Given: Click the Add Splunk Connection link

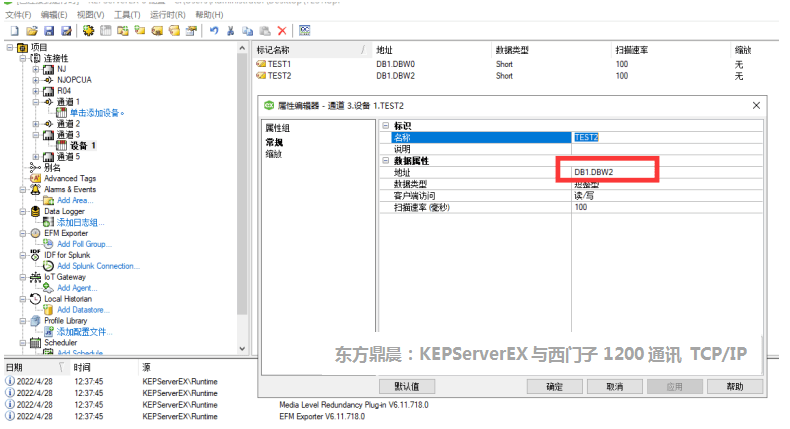Looking at the screenshot, I should [97, 266].
